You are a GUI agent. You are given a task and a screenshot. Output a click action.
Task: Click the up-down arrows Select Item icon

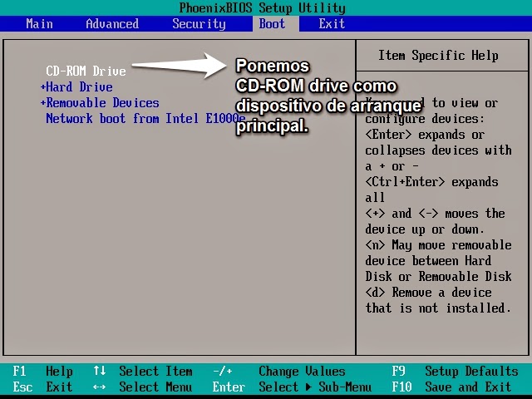(x=100, y=371)
